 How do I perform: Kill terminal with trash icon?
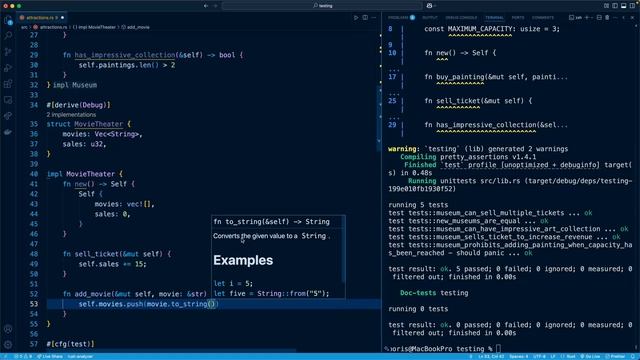click(607, 18)
